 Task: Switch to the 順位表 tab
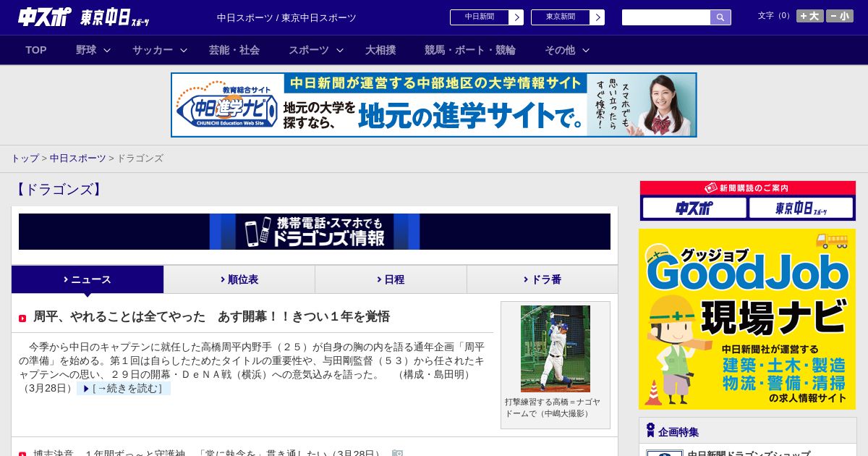pyautogui.click(x=239, y=279)
